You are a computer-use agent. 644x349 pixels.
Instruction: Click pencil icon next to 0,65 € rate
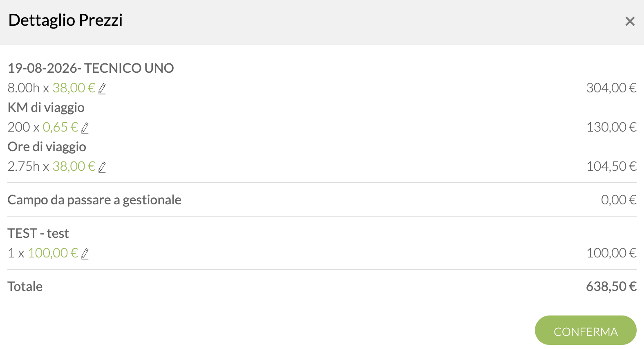(85, 128)
